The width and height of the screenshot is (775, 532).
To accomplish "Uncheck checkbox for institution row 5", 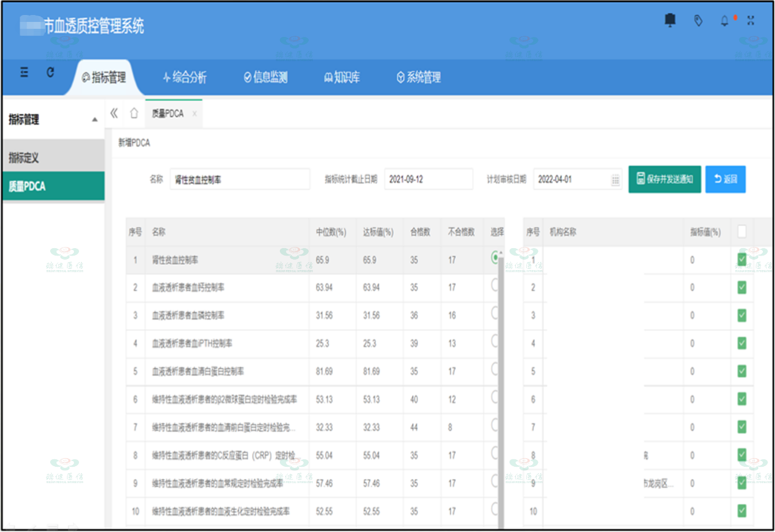I will tap(742, 371).
